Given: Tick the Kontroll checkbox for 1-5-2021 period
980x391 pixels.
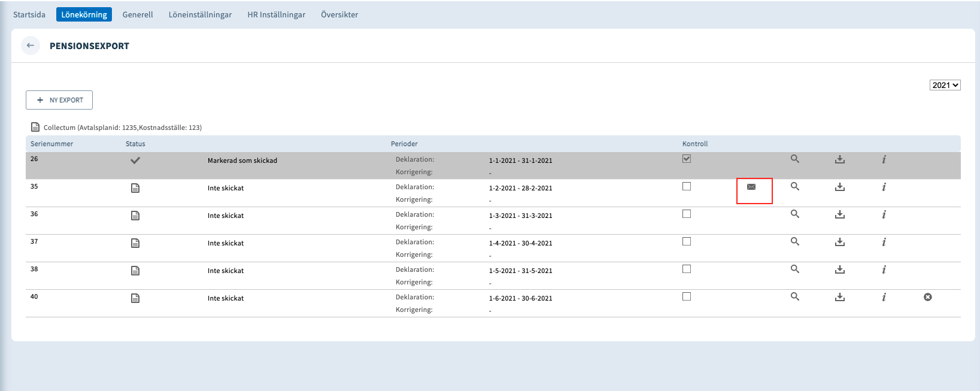Looking at the screenshot, I should point(687,269).
